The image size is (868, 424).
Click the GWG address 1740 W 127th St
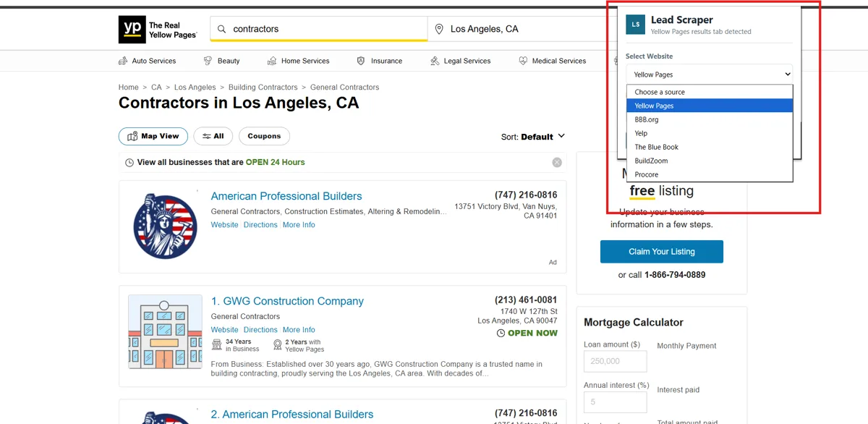(529, 312)
